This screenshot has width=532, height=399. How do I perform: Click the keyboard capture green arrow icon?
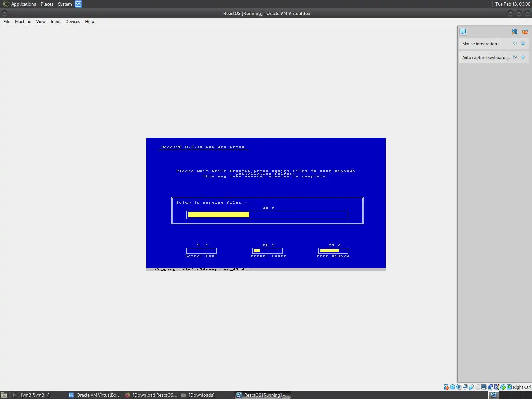tap(509, 387)
